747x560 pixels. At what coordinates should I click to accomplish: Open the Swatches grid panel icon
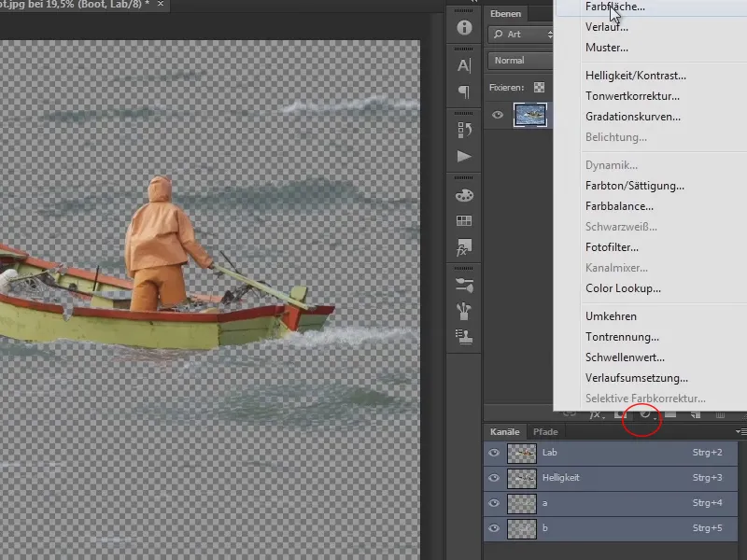coord(464,220)
